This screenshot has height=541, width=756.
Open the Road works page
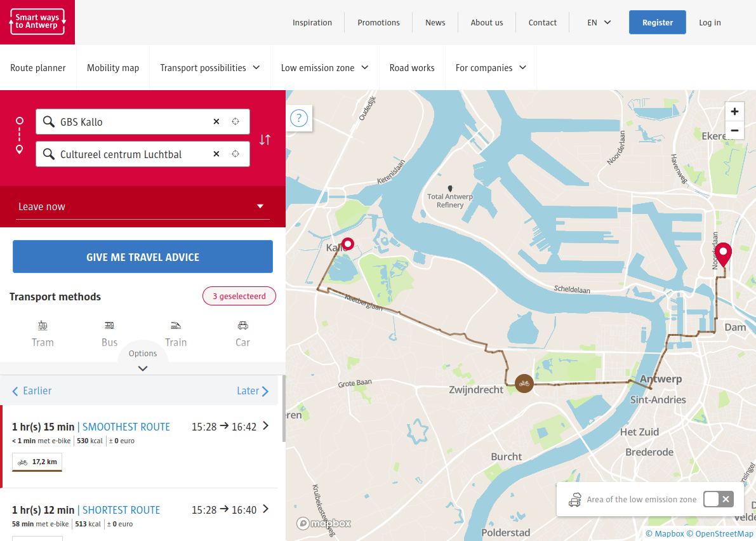tap(412, 67)
